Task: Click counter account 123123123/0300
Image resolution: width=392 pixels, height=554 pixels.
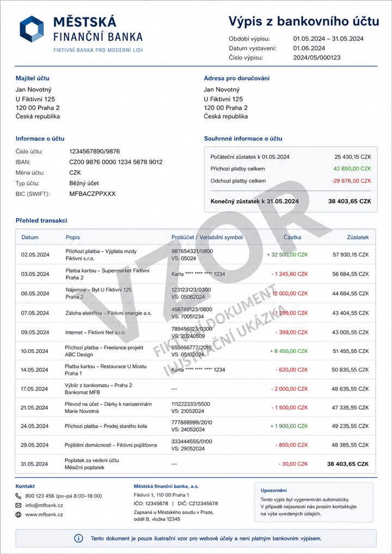Action: point(191,290)
